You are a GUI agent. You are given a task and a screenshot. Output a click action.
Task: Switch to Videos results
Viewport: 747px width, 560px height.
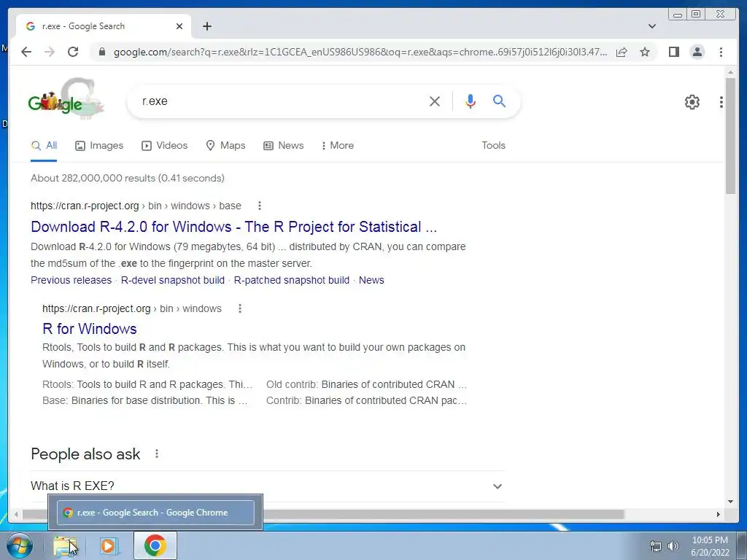point(164,146)
